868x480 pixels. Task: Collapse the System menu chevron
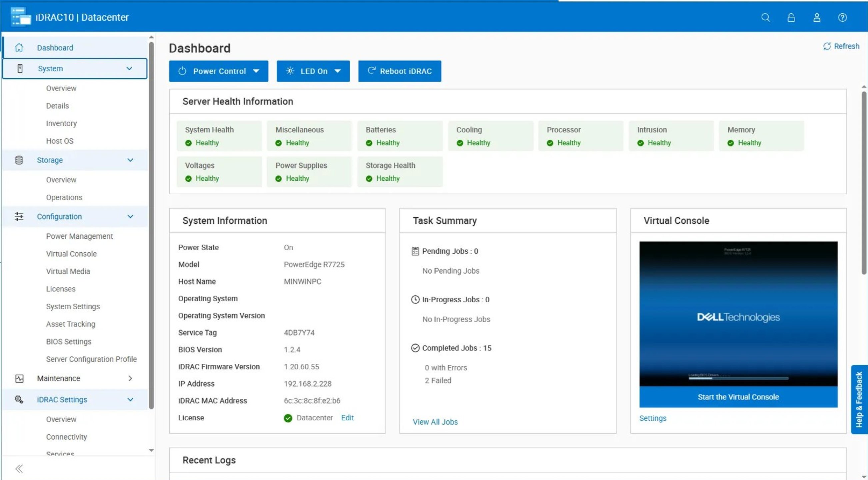(129, 68)
